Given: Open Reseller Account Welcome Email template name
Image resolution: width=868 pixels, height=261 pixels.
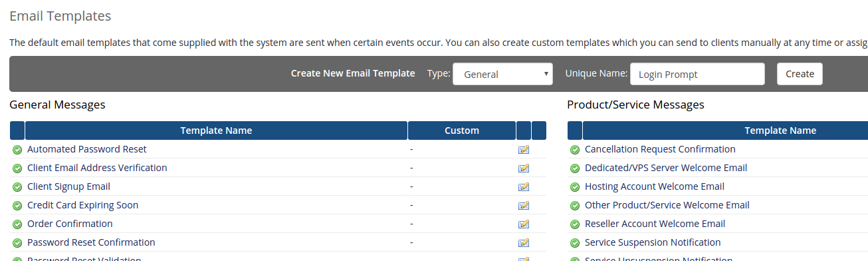Looking at the screenshot, I should [x=655, y=224].
